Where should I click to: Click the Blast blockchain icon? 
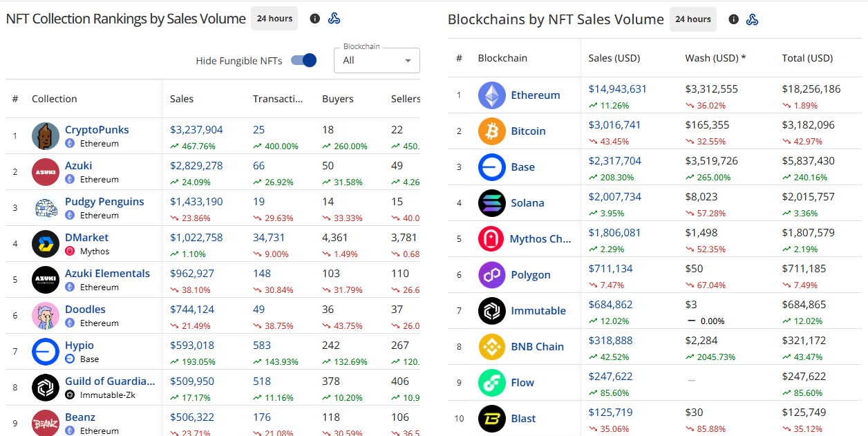[x=491, y=418]
